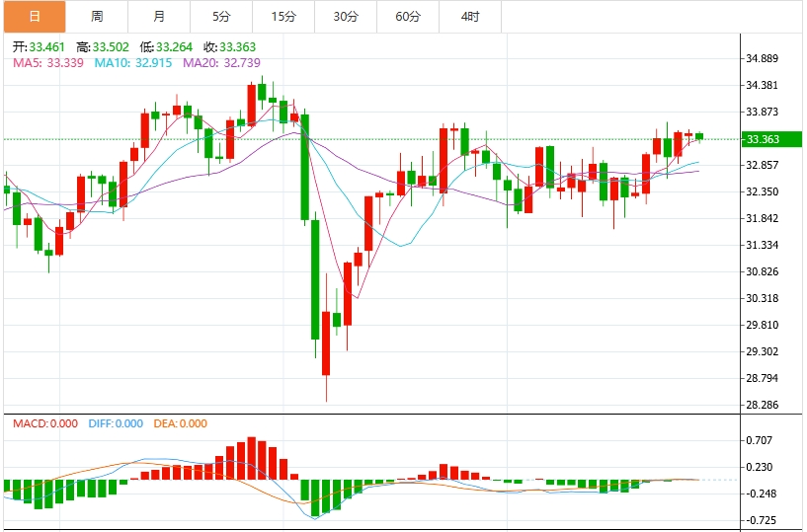Open the 15分 timeframe tab
Screen dimensions: 807x532
click(283, 17)
